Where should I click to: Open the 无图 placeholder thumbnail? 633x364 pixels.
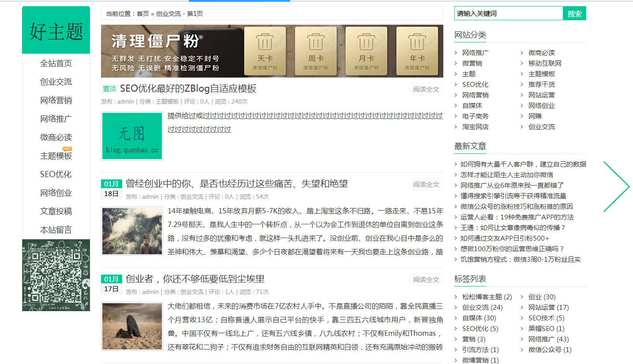pos(132,136)
